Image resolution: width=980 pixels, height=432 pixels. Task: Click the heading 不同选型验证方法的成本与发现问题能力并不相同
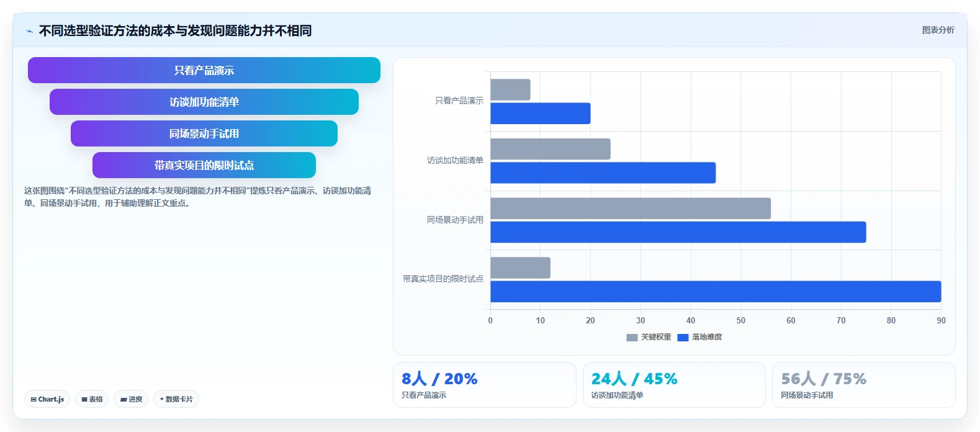click(x=175, y=30)
